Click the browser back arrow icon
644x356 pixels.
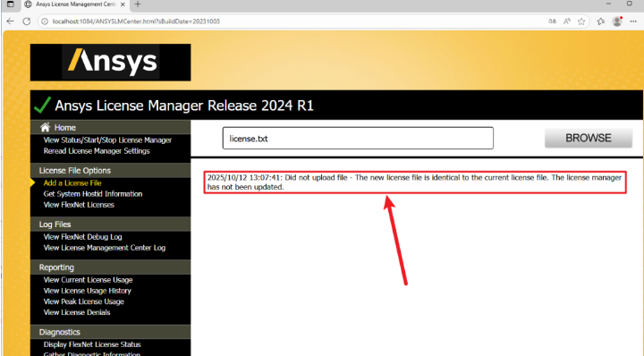(x=11, y=21)
